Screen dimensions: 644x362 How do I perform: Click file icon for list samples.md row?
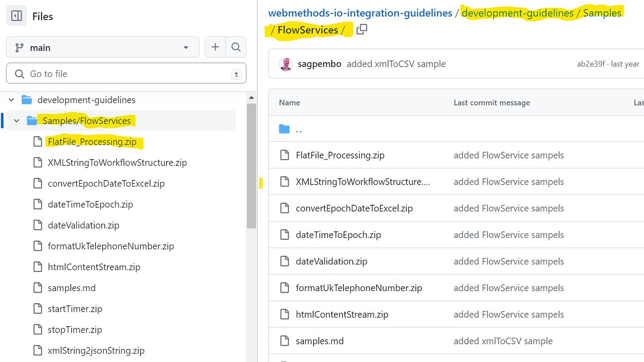pos(284,341)
